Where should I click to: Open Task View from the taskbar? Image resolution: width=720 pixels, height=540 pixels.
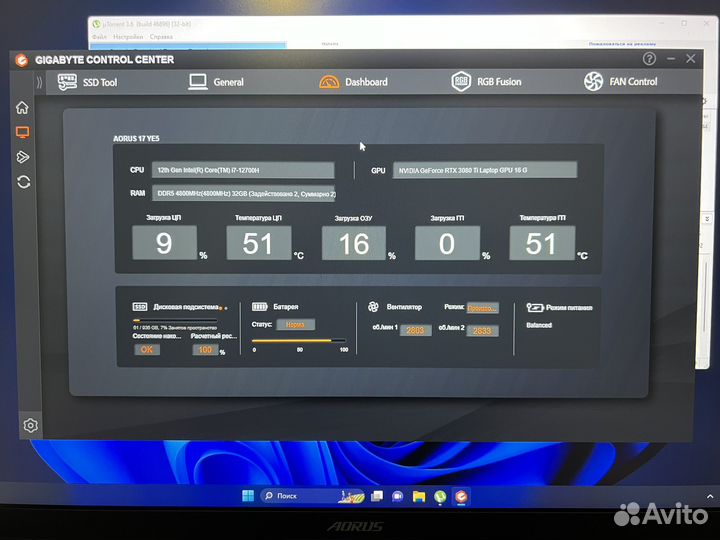pyautogui.click(x=377, y=496)
